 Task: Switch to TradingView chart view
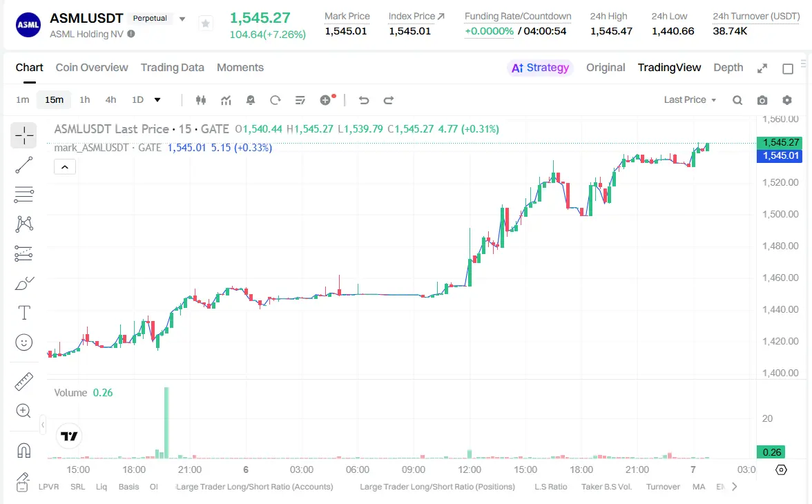tap(669, 68)
